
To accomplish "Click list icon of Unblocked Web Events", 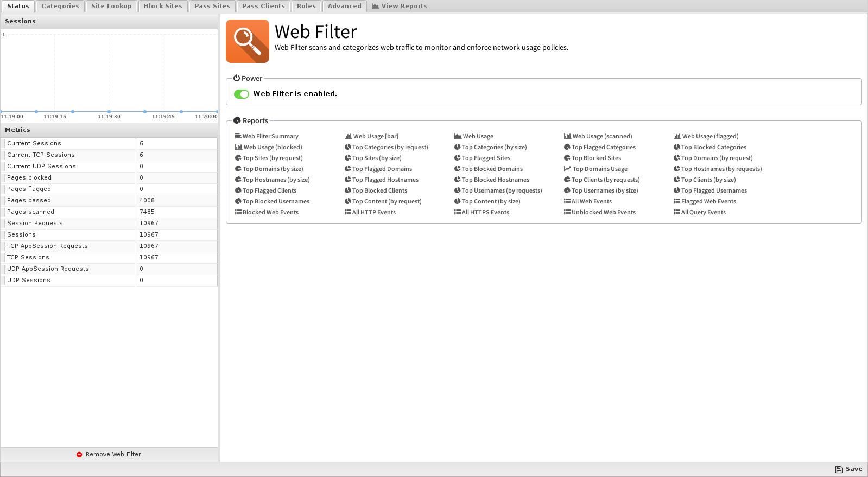I will click(x=567, y=212).
